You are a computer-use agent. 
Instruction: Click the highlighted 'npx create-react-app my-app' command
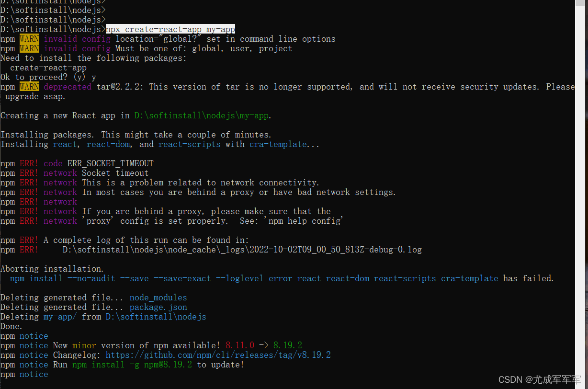(170, 29)
